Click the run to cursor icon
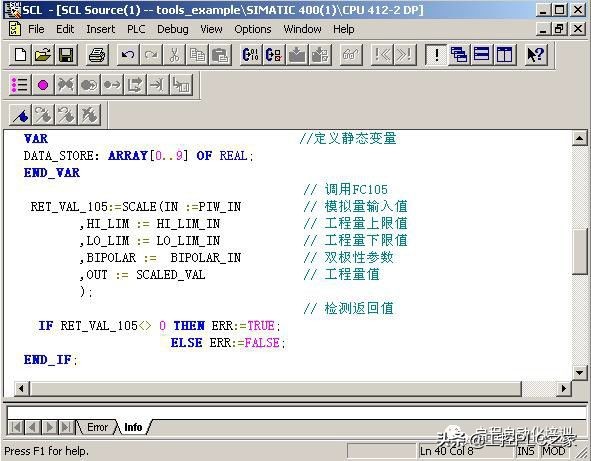Image resolution: width=591 pixels, height=461 pixels. click(158, 85)
